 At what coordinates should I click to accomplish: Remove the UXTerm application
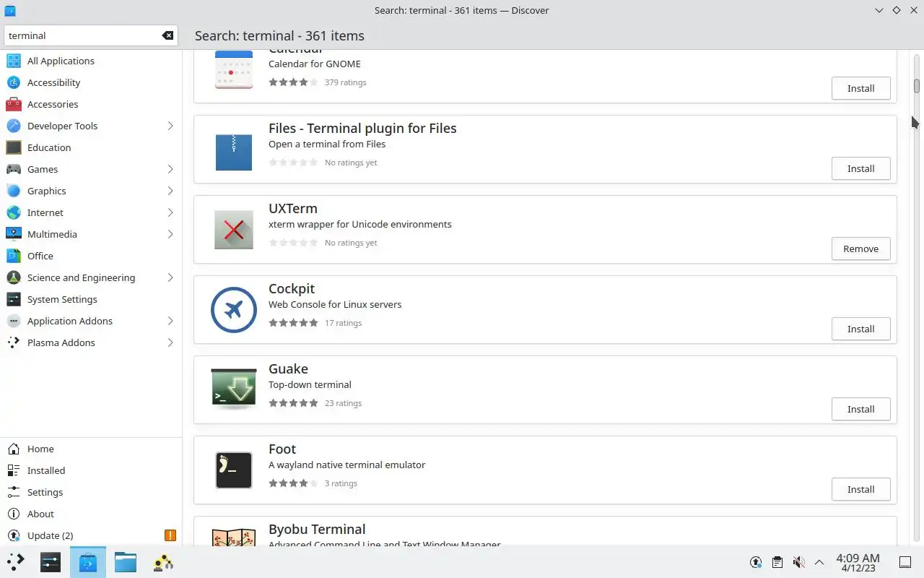(x=860, y=249)
